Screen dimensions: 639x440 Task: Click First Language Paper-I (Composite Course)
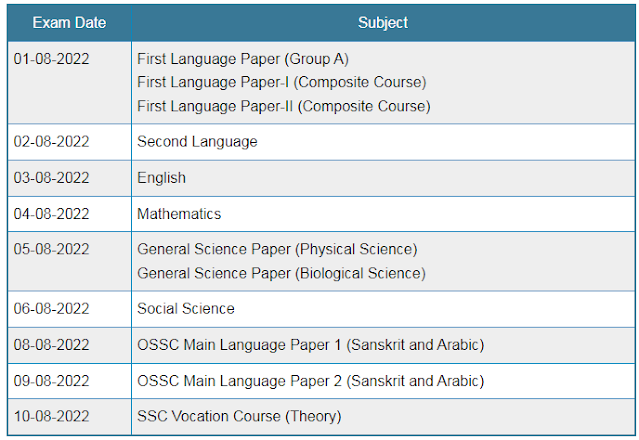pos(282,82)
